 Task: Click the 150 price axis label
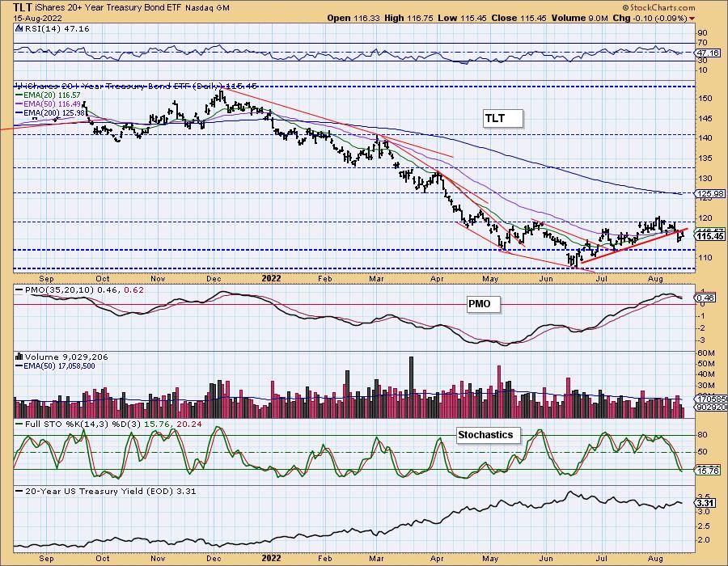tap(705, 99)
